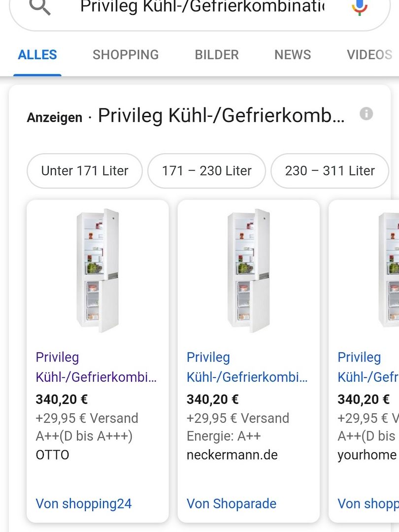Click the magnifying glass search icon
Viewport: 399px width, 532px height.
pyautogui.click(x=40, y=6)
